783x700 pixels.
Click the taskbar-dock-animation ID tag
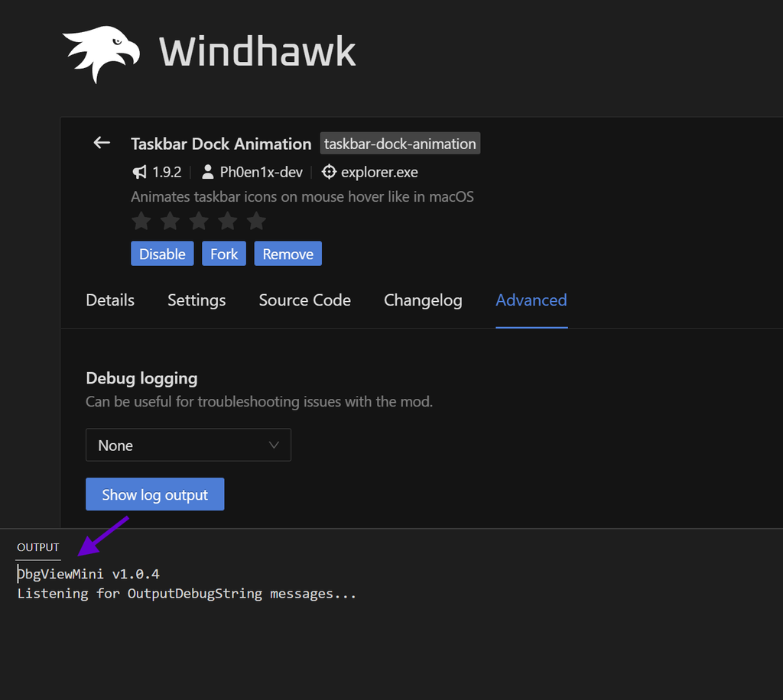coord(400,144)
